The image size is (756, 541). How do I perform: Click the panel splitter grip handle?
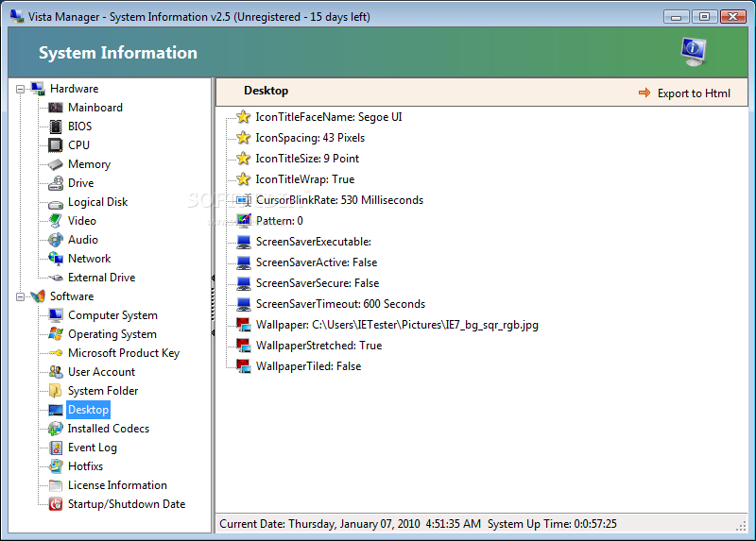213,305
